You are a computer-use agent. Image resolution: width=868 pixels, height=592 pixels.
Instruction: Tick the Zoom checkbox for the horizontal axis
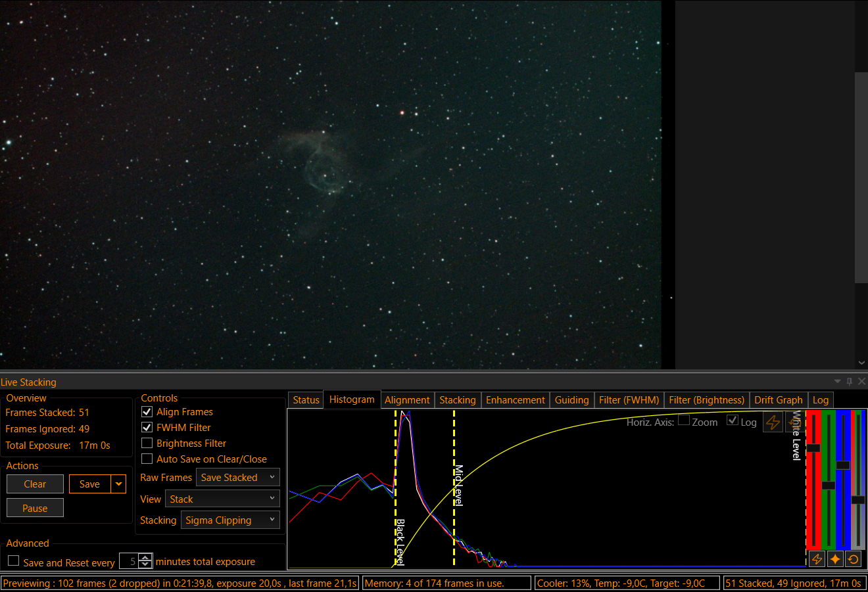coord(684,421)
